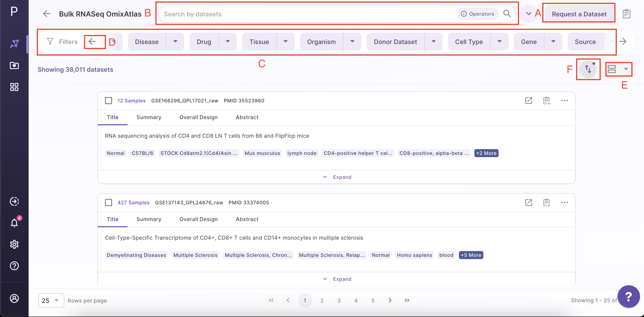Expand the GSE166296 dataset card
The image size is (644, 317).
(337, 177)
